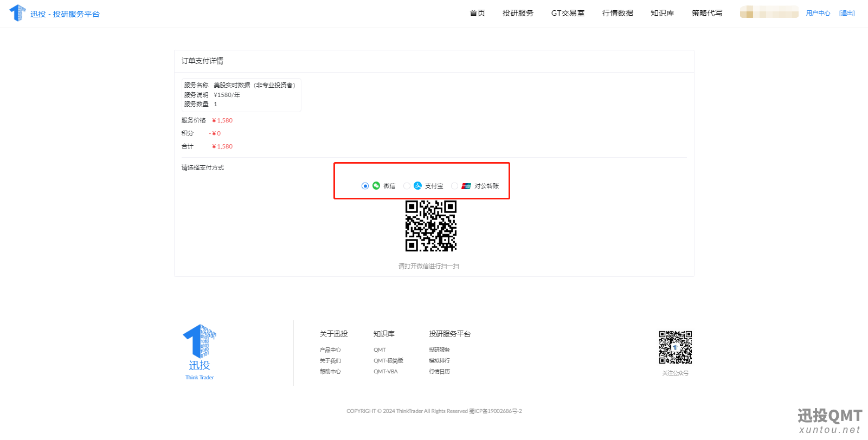Select the 支付宝 radio button
Image resolution: width=868 pixels, height=440 pixels.
407,186
